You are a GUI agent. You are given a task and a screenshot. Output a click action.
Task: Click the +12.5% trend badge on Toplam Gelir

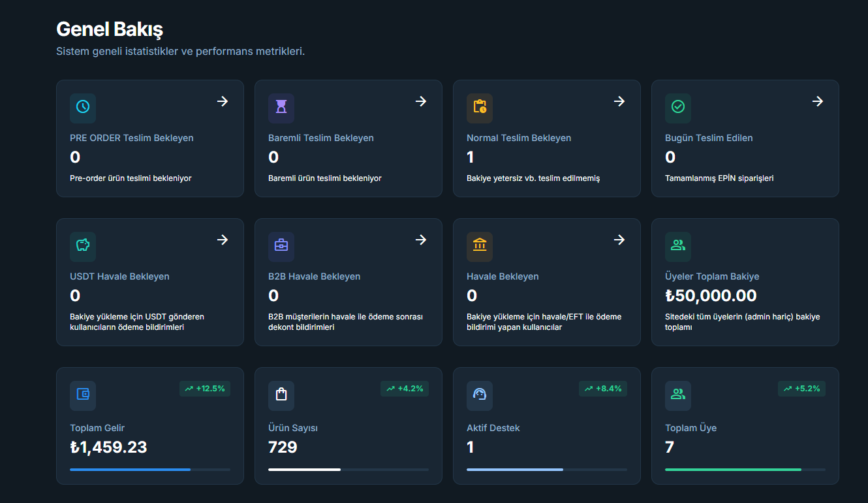click(205, 389)
